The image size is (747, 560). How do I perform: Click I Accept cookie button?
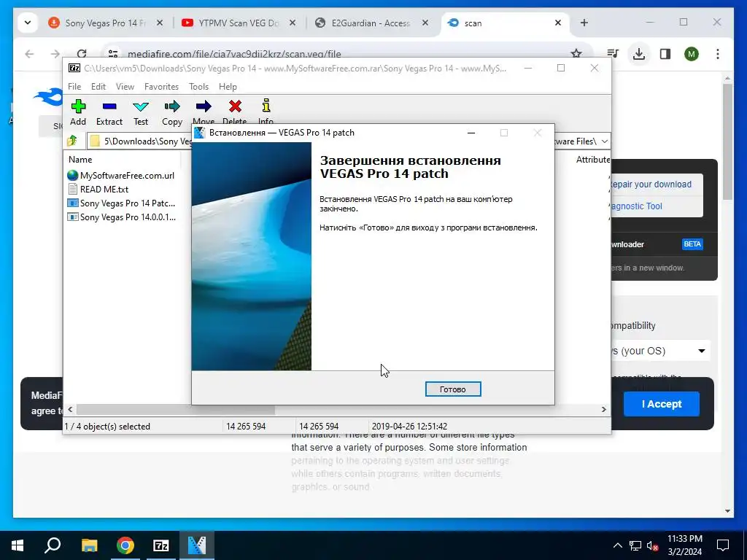[x=661, y=404]
